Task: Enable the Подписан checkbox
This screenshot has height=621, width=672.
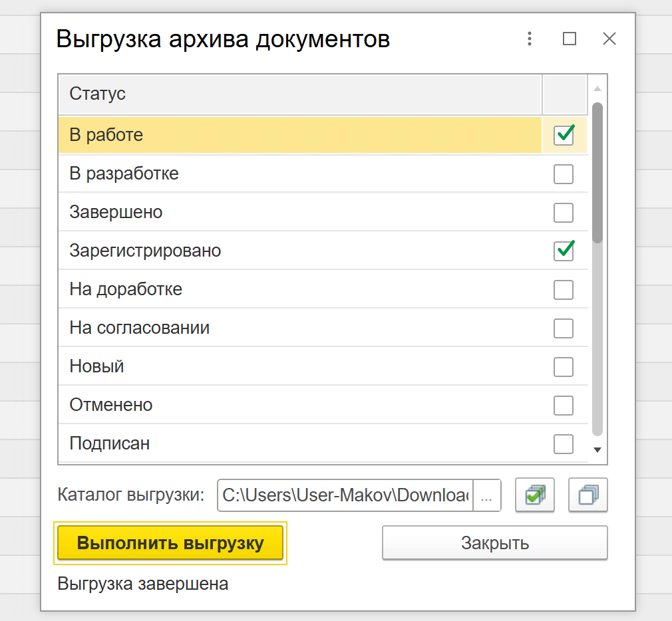Action: tap(564, 443)
